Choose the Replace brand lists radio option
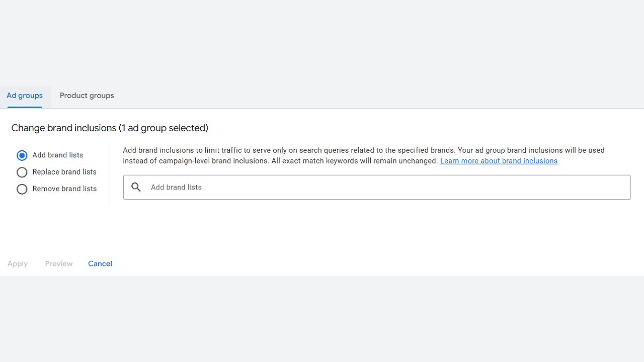The image size is (644, 362). coord(22,172)
